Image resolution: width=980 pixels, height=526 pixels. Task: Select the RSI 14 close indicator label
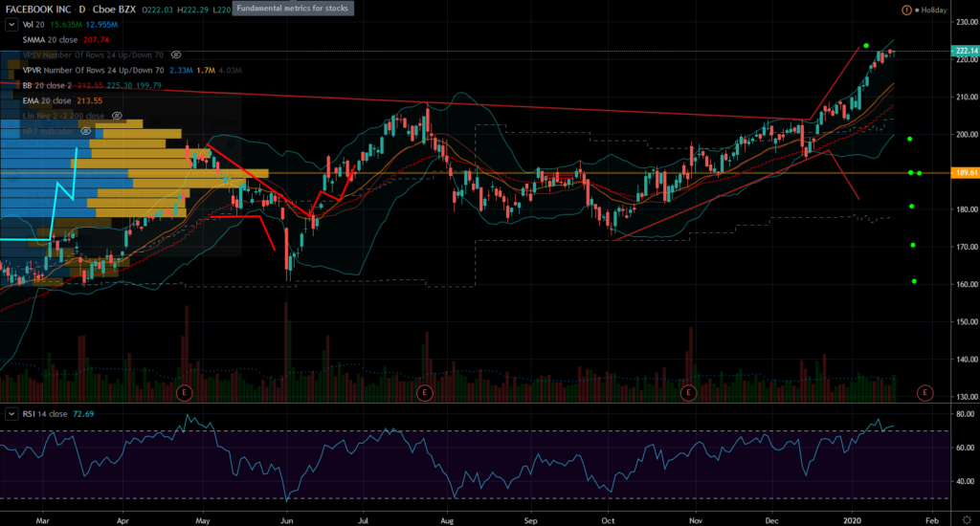tap(45, 414)
